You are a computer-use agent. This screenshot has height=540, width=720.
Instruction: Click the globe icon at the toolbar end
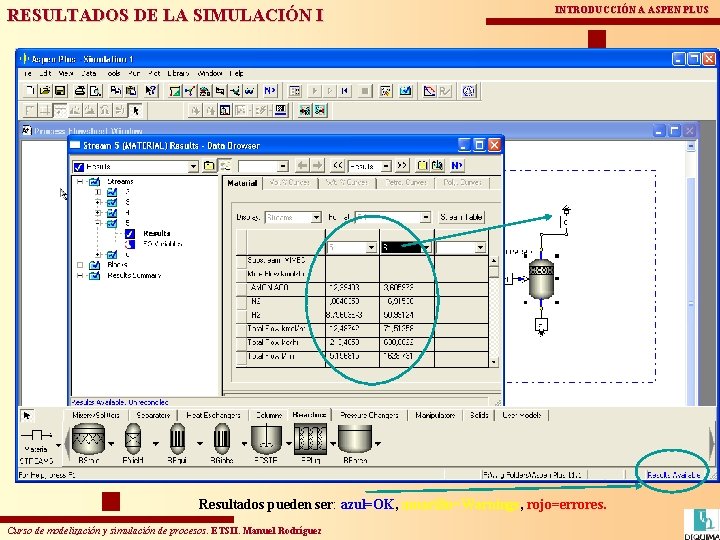point(468,91)
